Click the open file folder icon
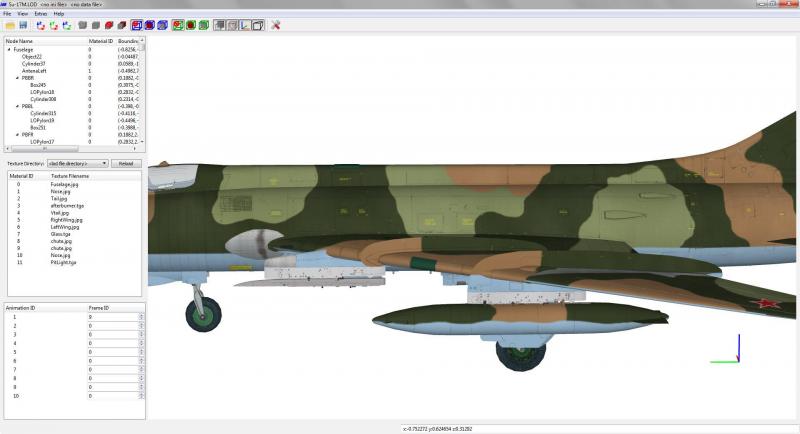The width and height of the screenshot is (800, 434). click(x=10, y=25)
